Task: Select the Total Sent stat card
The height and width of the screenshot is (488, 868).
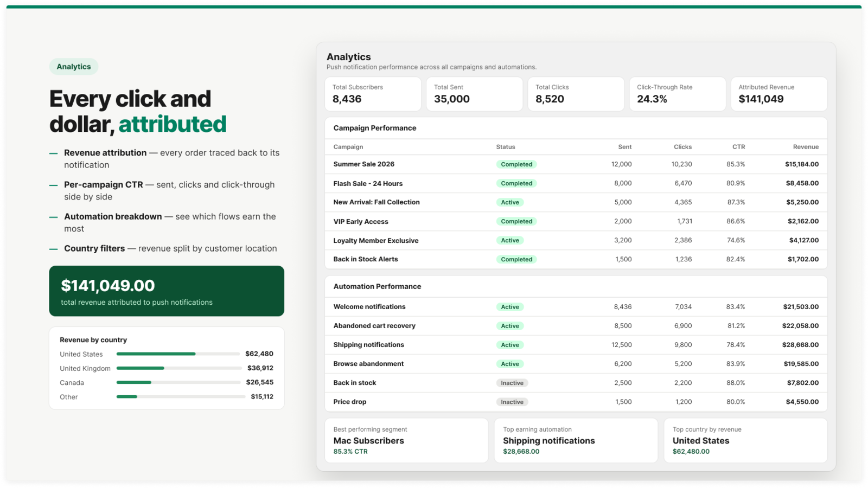Action: click(474, 94)
